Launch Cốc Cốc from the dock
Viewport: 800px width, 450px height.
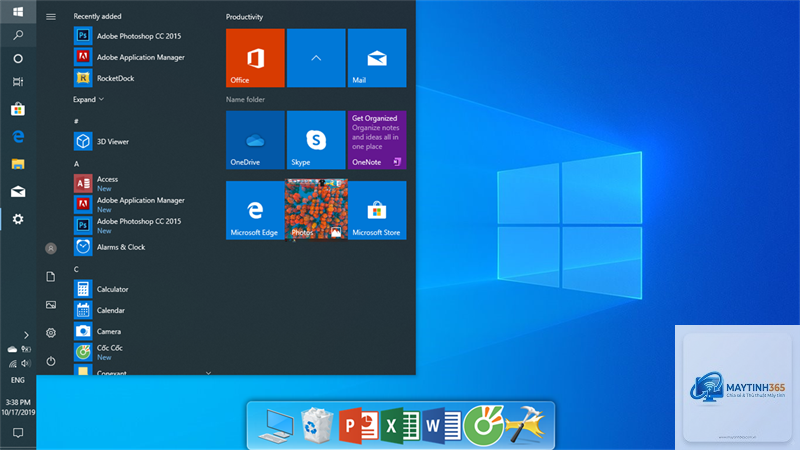[x=484, y=425]
